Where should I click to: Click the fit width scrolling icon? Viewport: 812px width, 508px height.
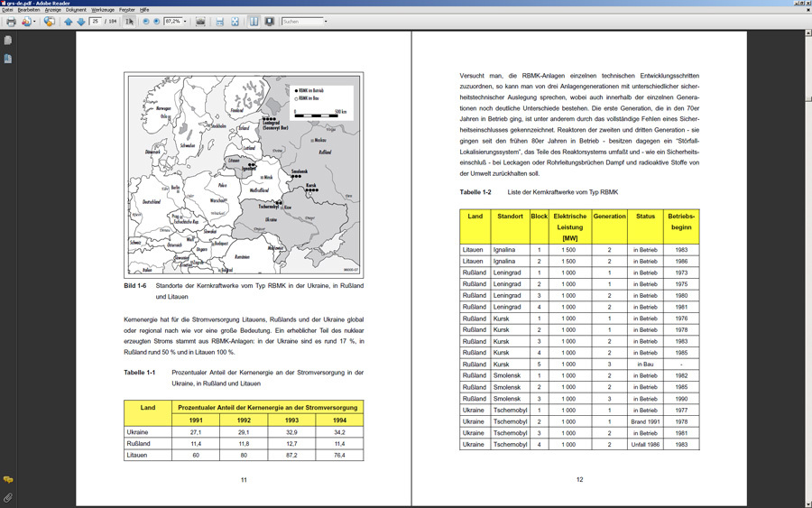(219, 22)
